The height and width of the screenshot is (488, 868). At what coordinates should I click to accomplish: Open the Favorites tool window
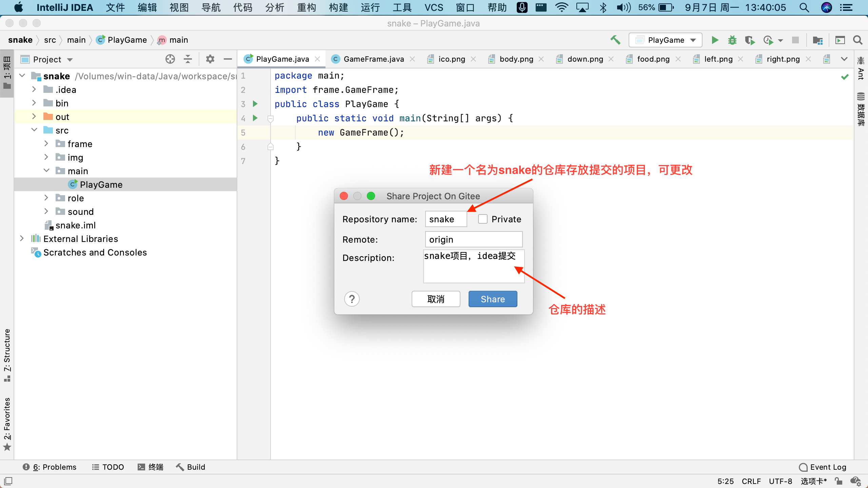(7, 424)
